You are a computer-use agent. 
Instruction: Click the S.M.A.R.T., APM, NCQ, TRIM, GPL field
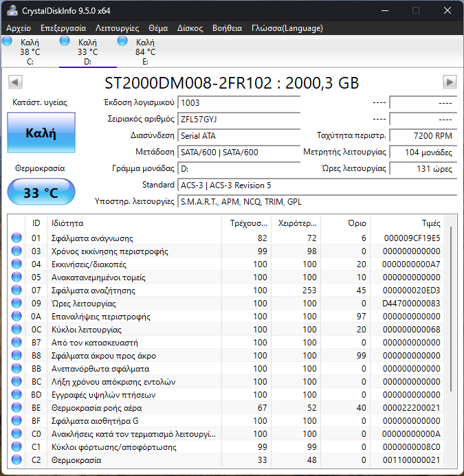point(317,201)
